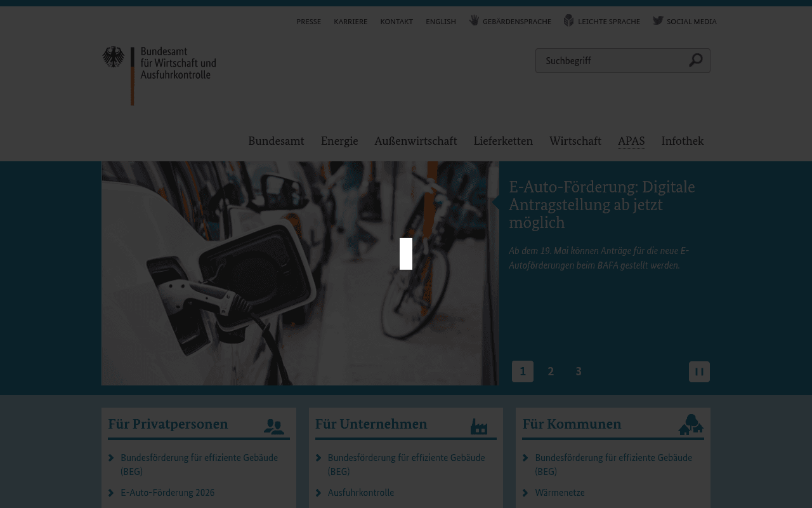Open the Infothek main menu

[683, 141]
